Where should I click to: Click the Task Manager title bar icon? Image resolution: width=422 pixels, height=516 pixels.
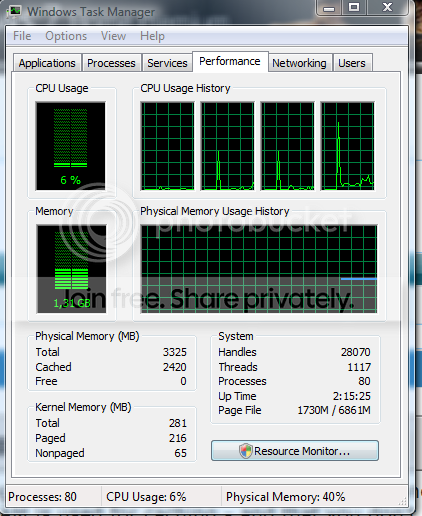pos(14,11)
